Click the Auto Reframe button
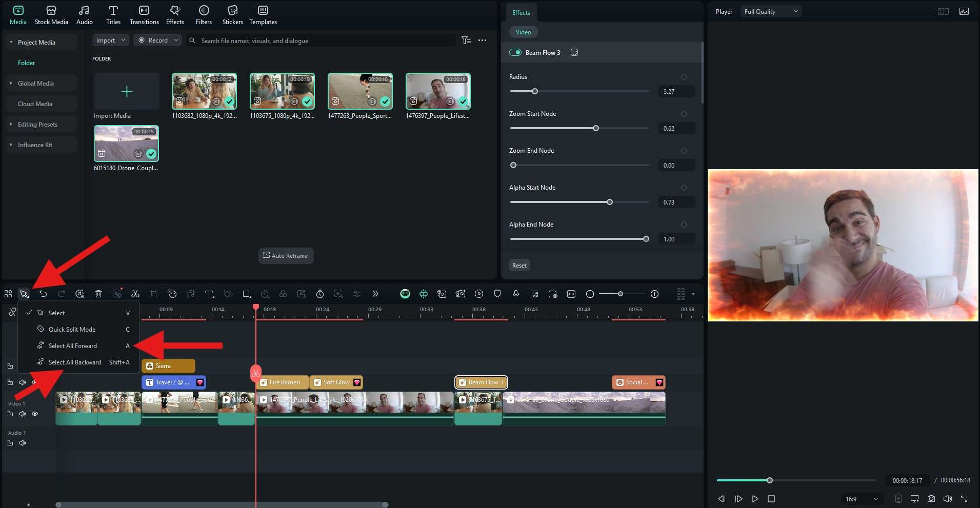 click(x=286, y=255)
